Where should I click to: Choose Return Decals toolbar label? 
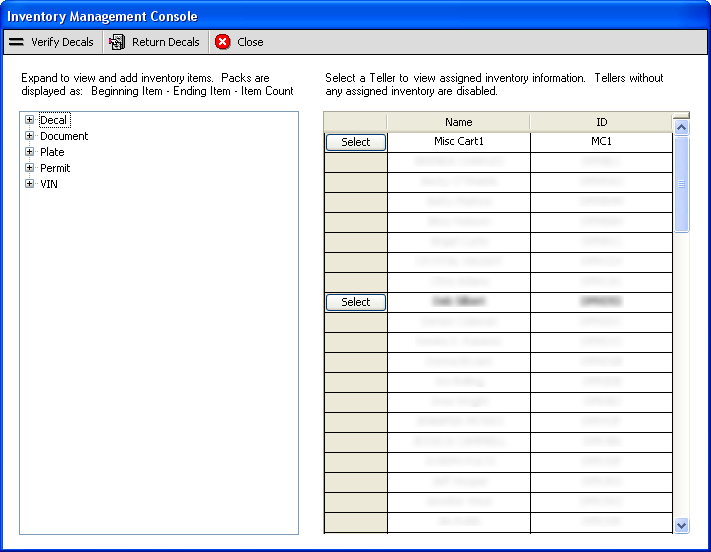(x=166, y=42)
